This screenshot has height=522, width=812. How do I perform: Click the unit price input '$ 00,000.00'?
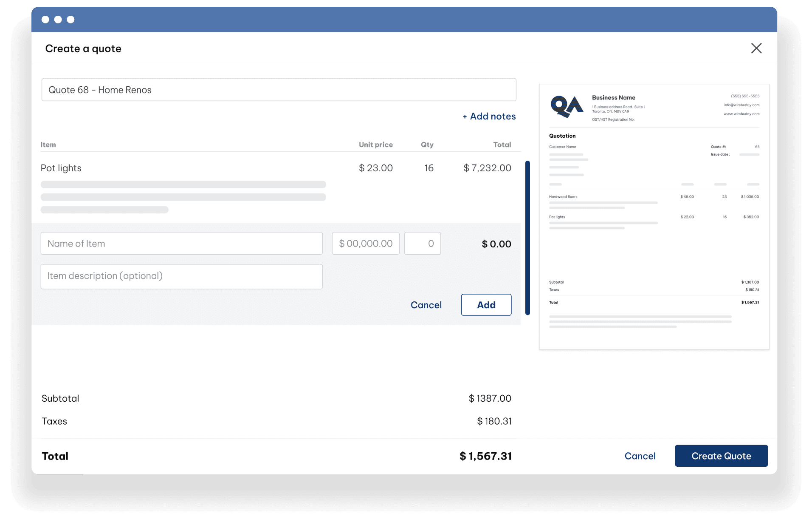[366, 244]
